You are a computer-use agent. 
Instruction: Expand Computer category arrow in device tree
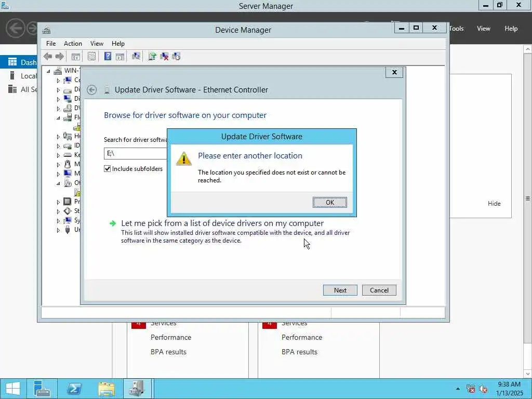click(x=58, y=81)
